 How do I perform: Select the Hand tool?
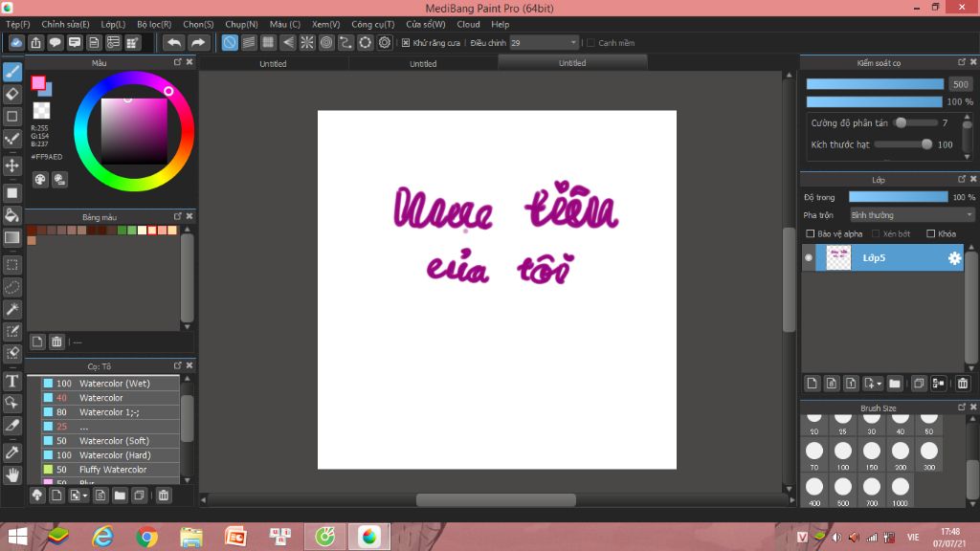pos(11,475)
